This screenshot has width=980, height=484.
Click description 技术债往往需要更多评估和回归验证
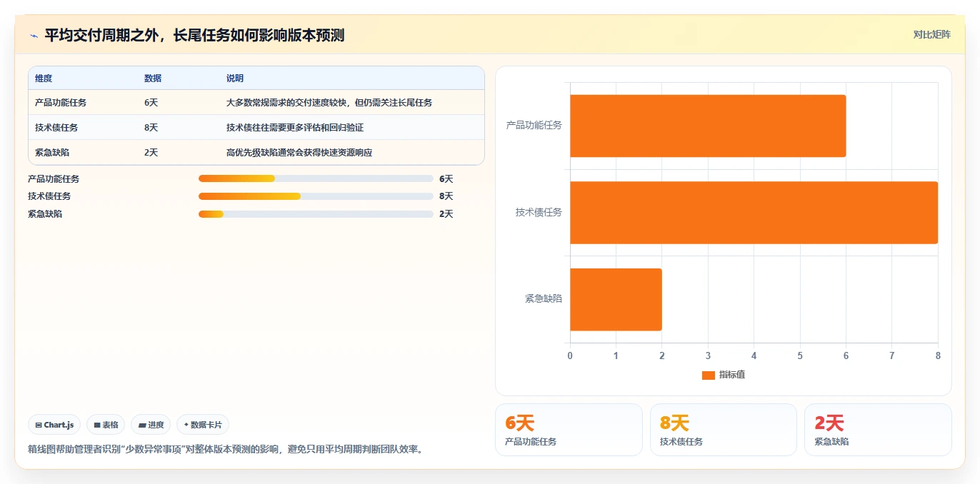(x=295, y=128)
